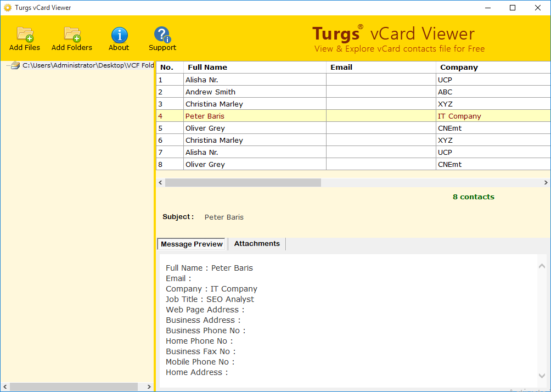This screenshot has height=392, width=551.
Task: Click the 8 contacts count label
Action: (473, 197)
